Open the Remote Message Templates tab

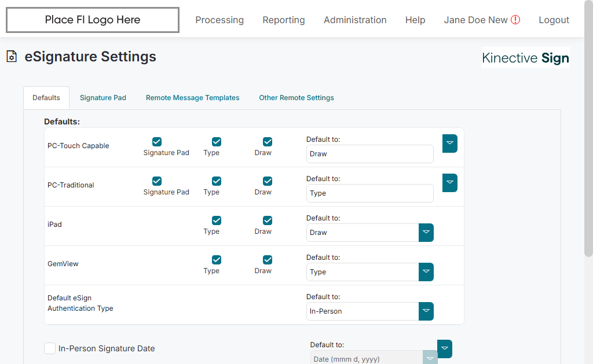coord(192,98)
